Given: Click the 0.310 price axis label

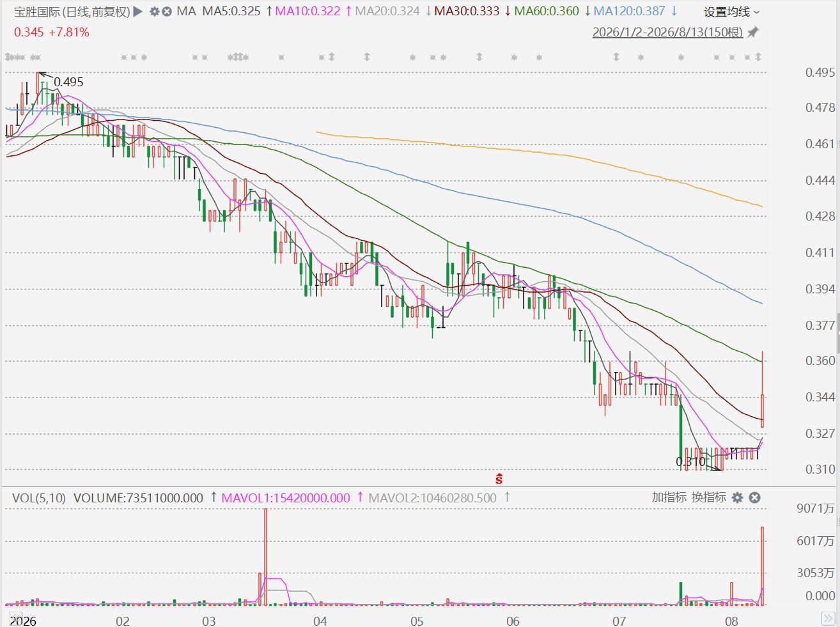Looking at the screenshot, I should click(x=820, y=469).
